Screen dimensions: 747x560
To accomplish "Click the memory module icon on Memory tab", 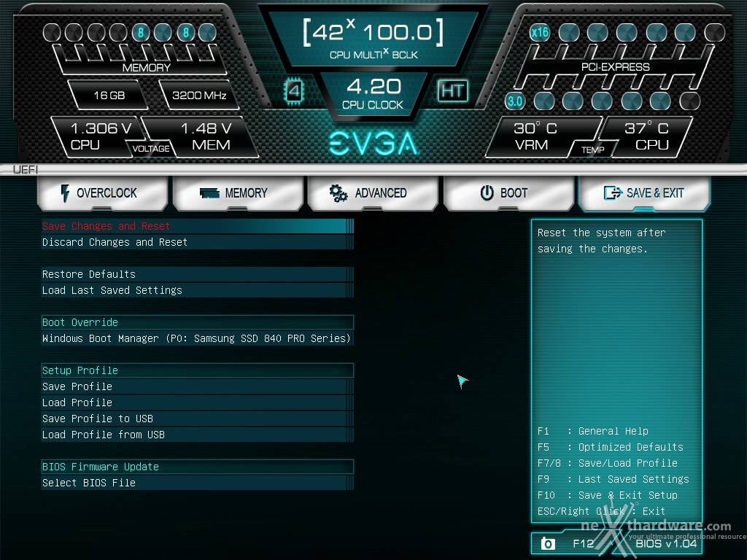I will 209,192.
